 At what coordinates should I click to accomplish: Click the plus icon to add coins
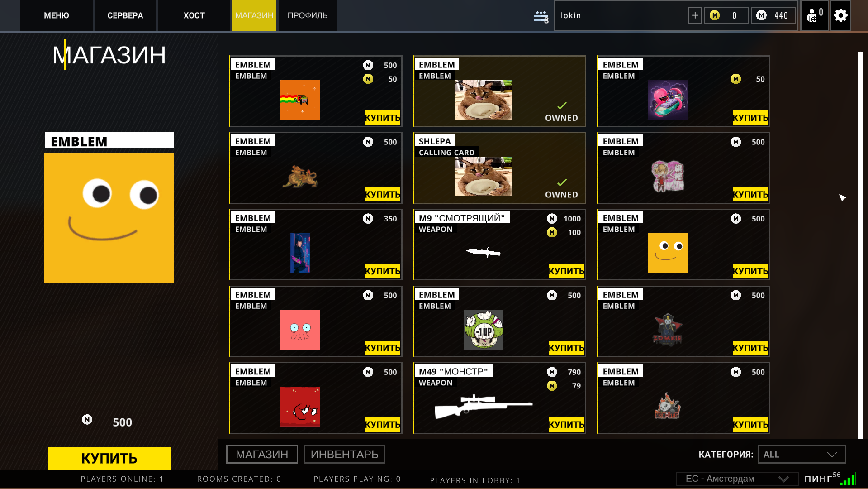point(695,16)
